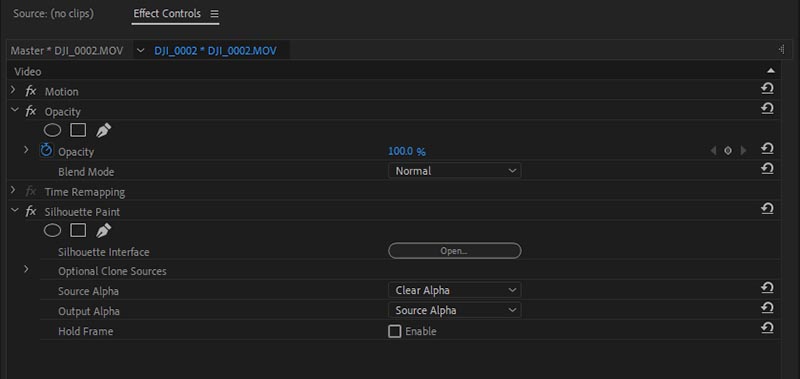
Task: Toggle the Motion fx effect icon
Action: pos(31,91)
